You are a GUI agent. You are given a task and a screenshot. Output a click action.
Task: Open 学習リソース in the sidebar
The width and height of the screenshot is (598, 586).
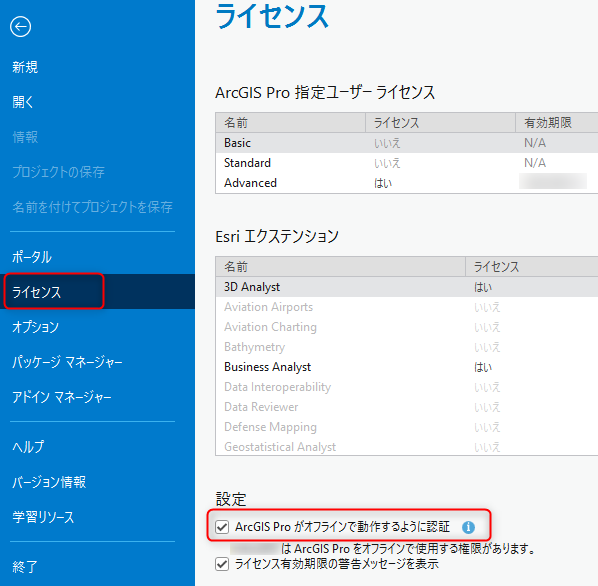point(43,517)
